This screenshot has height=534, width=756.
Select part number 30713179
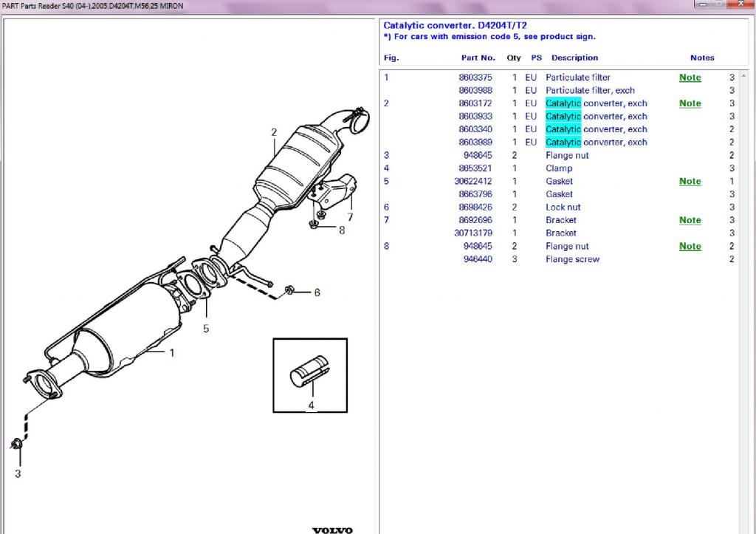coord(473,233)
